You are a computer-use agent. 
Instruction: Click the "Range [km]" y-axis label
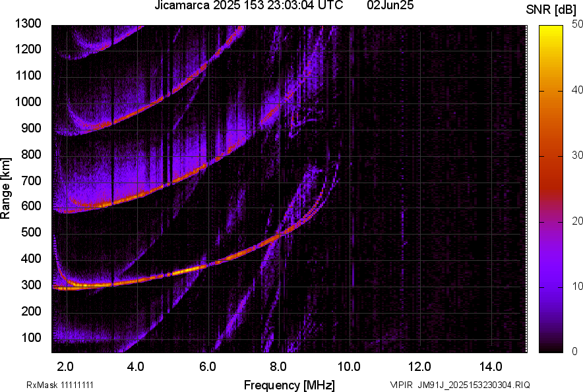[5, 188]
